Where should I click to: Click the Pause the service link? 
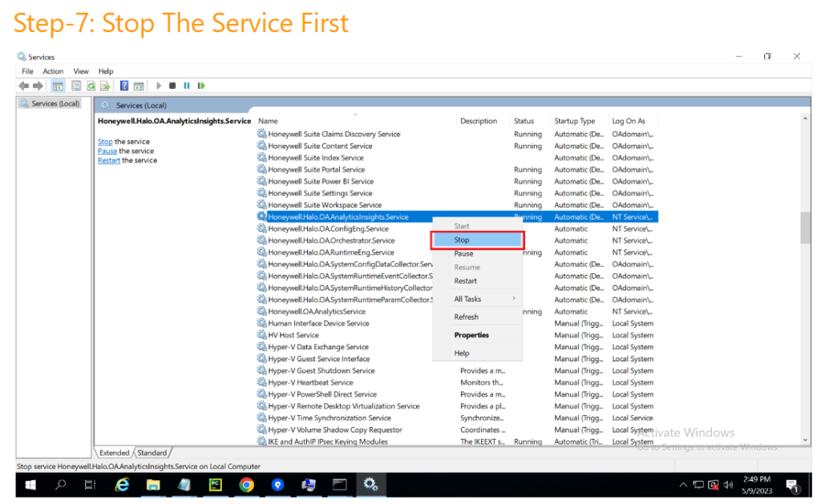[x=107, y=151]
